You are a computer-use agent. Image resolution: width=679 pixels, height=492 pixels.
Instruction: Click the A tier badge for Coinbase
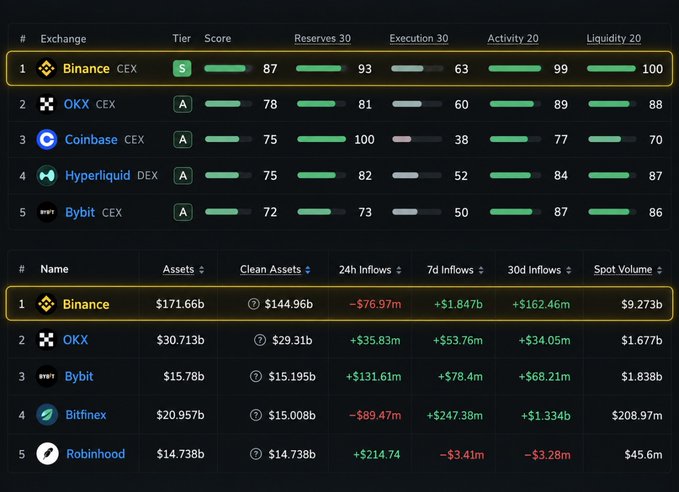tap(183, 139)
